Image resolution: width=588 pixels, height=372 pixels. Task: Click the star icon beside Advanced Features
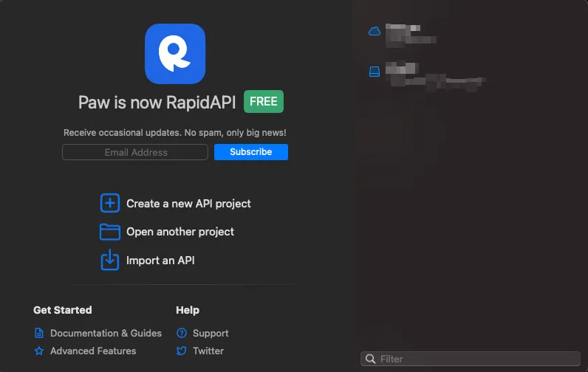(x=39, y=351)
